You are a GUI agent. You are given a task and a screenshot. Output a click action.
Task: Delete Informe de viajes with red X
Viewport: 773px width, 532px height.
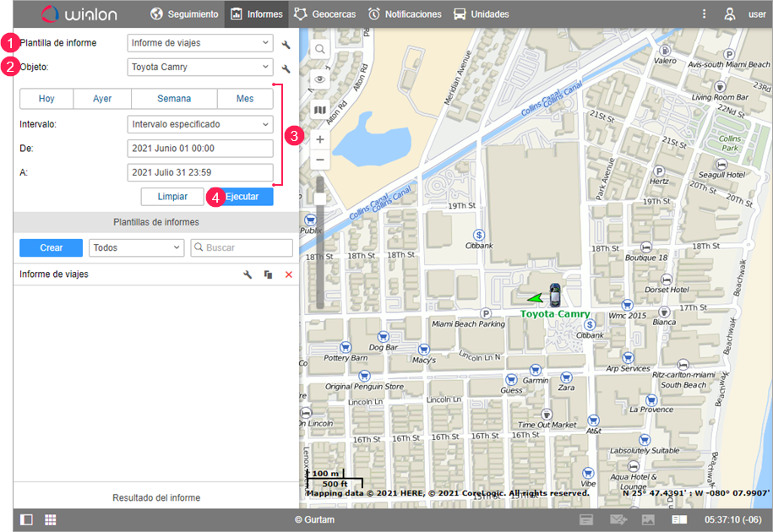pyautogui.click(x=289, y=274)
